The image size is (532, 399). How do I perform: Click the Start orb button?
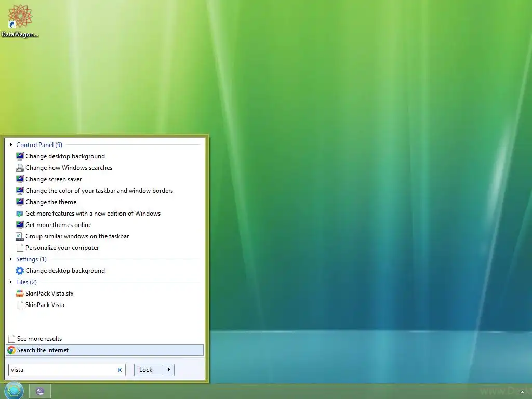14,391
